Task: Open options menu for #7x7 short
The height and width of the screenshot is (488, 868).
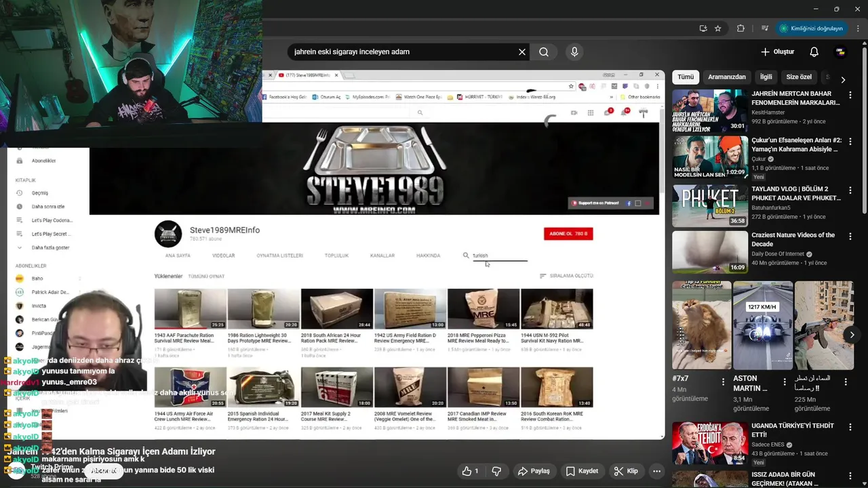Action: [723, 382]
